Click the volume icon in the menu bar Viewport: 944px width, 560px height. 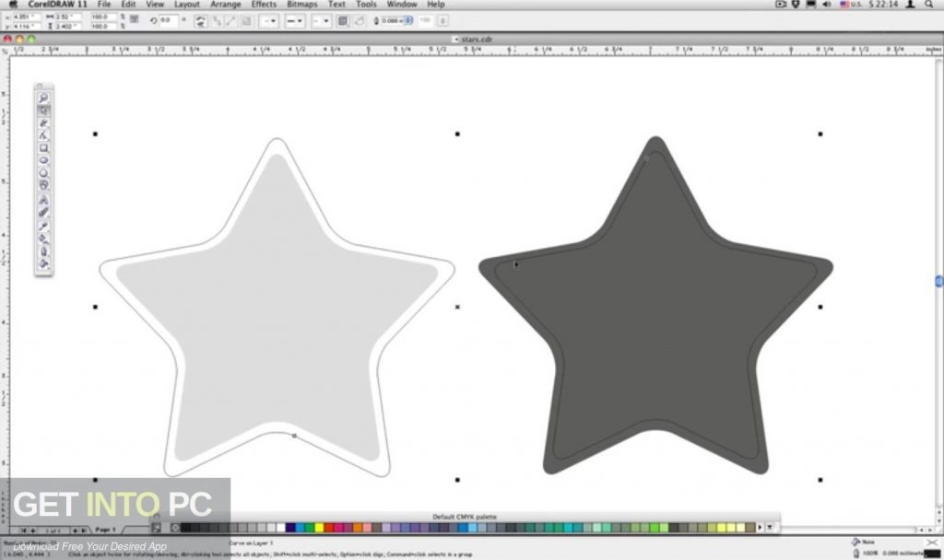pyautogui.click(x=827, y=5)
